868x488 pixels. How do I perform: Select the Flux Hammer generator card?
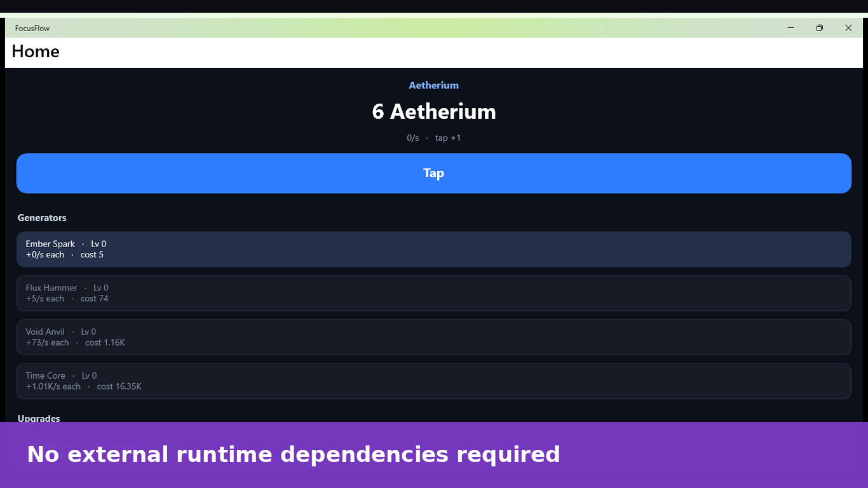434,293
